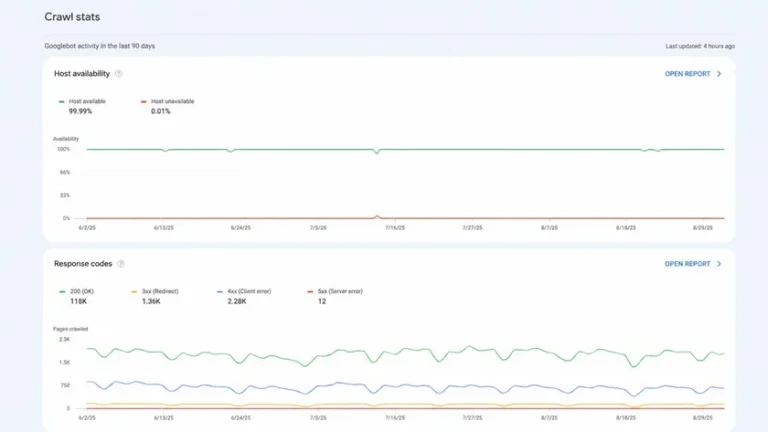Click the 6/24/25 date on availability chart
Image resolution: width=768 pixels, height=432 pixels.
(x=240, y=228)
